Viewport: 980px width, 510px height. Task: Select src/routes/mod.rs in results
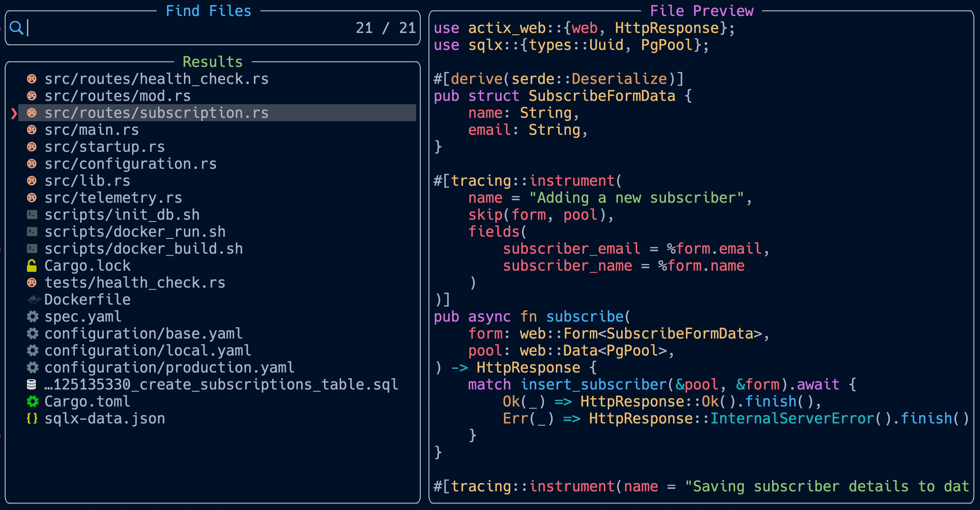coord(217,96)
